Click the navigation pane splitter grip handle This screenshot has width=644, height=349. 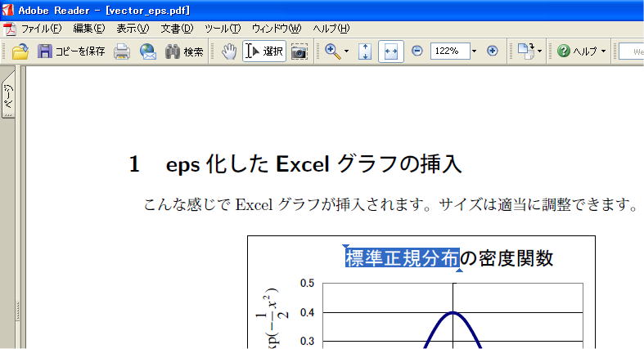[17, 311]
